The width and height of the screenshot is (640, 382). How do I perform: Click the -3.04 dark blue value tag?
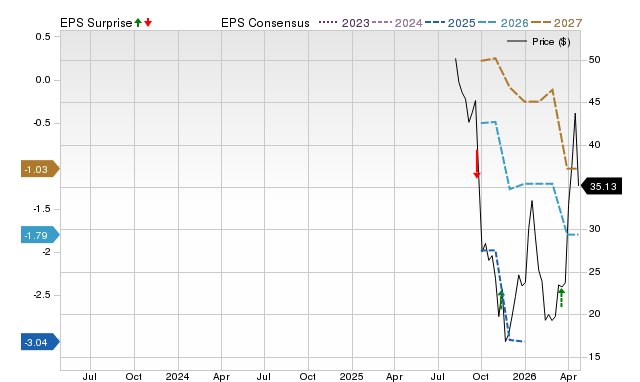[x=40, y=342]
